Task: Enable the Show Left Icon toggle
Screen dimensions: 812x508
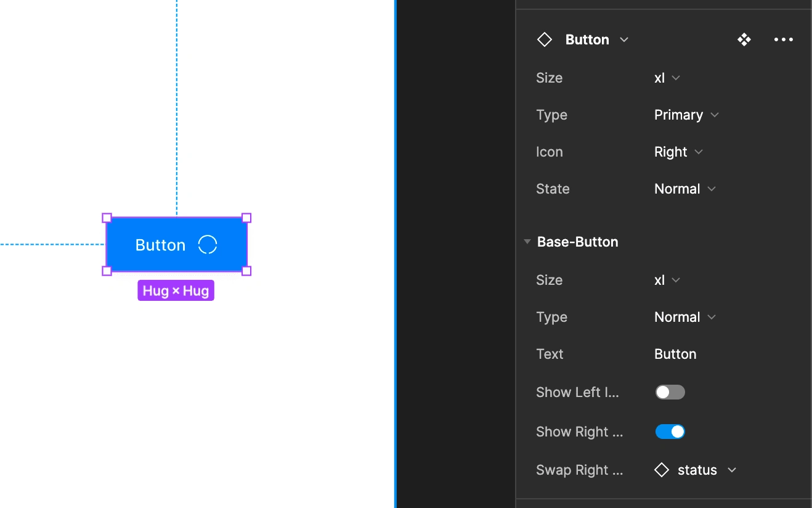Action: tap(670, 392)
